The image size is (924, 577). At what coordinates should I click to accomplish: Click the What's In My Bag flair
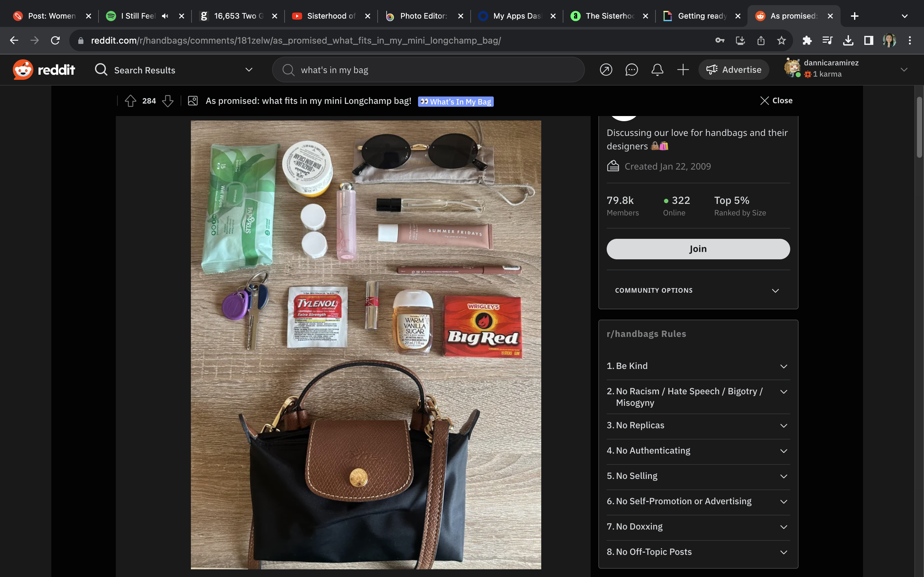[456, 102]
